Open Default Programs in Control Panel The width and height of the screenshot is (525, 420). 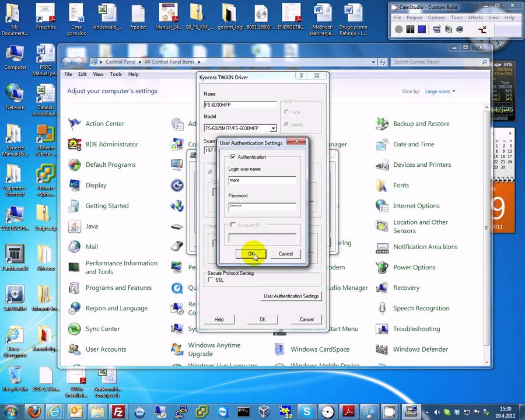click(101, 164)
